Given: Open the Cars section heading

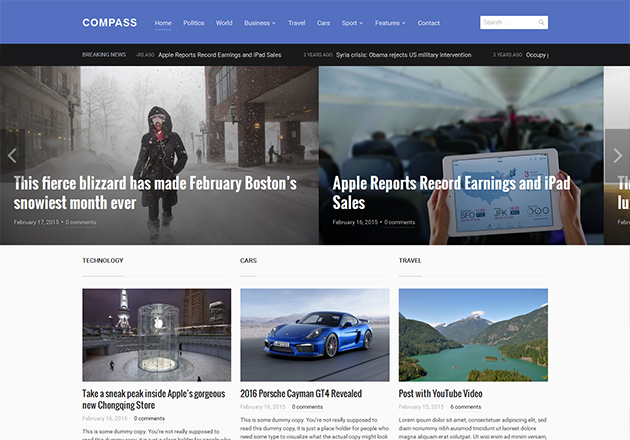Looking at the screenshot, I should point(248,261).
